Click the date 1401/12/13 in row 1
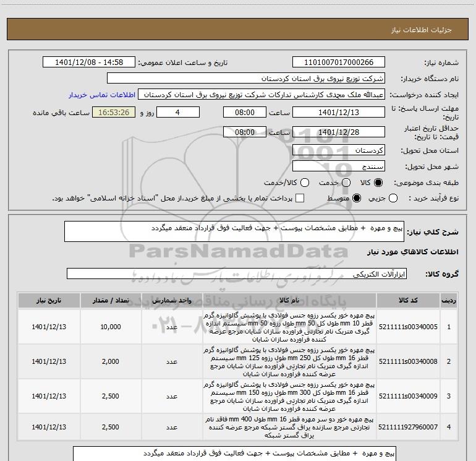Screen dimensions: 476x461 coord(49,327)
